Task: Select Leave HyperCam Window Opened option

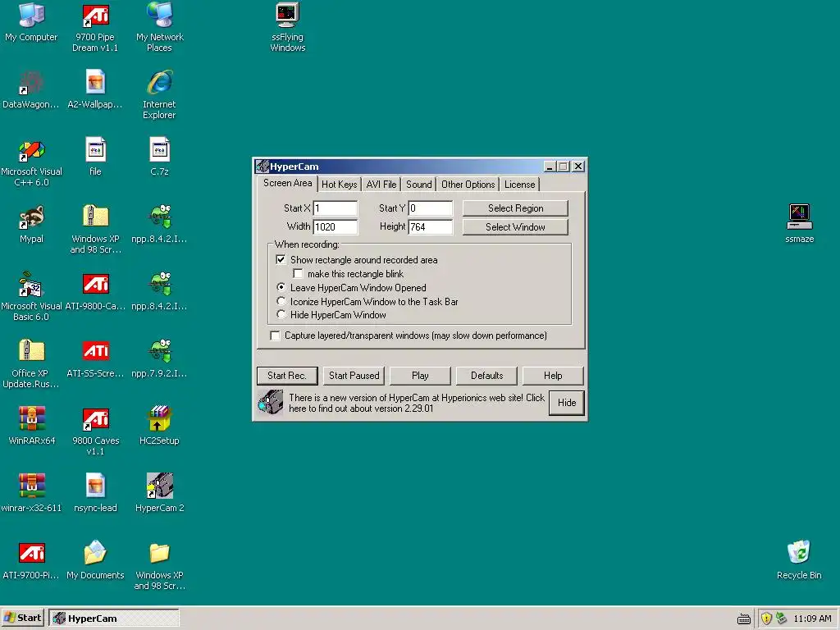Action: pyautogui.click(x=281, y=288)
